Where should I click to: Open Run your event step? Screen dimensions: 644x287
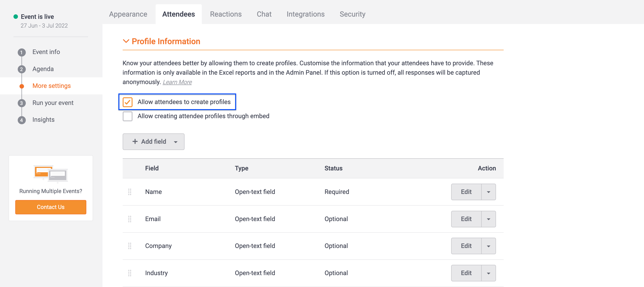click(53, 103)
